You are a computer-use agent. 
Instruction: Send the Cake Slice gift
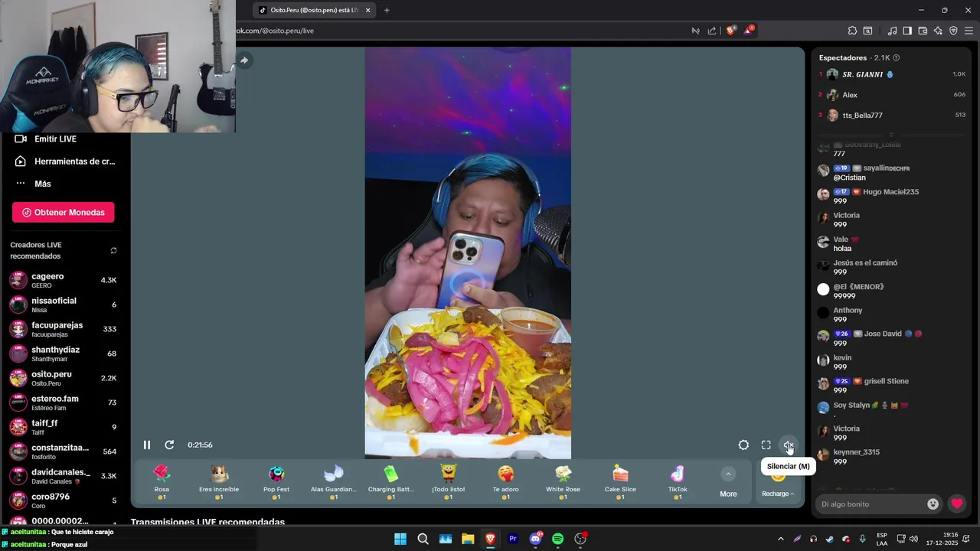coord(620,483)
